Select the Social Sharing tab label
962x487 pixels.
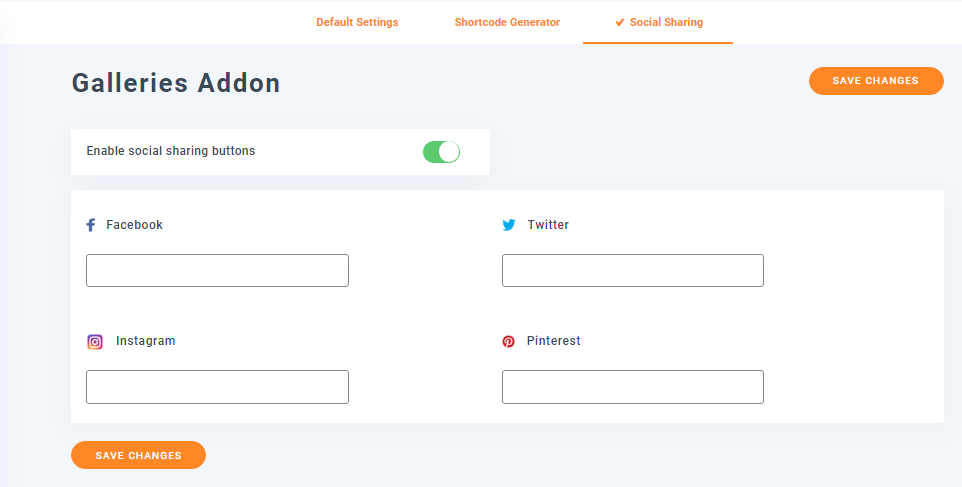(666, 22)
